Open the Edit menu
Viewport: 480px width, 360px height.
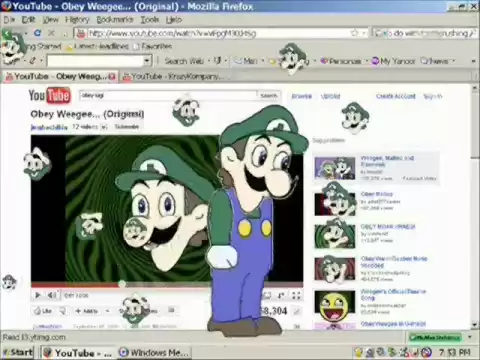[x=29, y=20]
